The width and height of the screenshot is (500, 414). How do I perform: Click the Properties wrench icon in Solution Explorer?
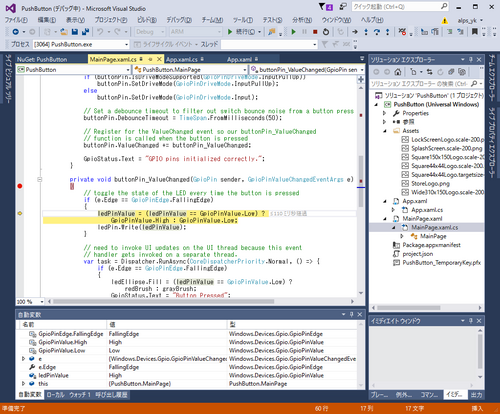coord(396,113)
